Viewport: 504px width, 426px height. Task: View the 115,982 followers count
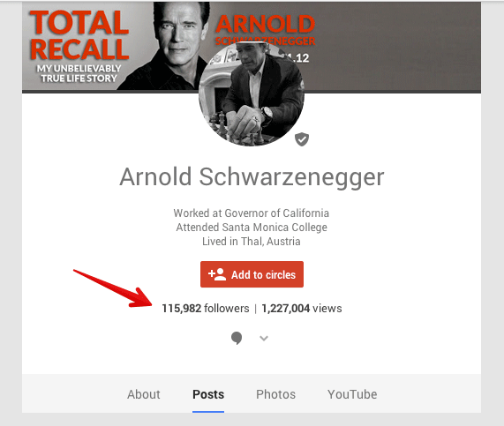click(x=206, y=309)
